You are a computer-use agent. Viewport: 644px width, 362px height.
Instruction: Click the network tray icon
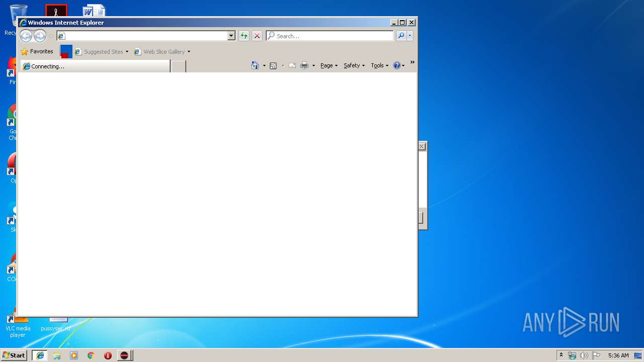[x=572, y=355]
